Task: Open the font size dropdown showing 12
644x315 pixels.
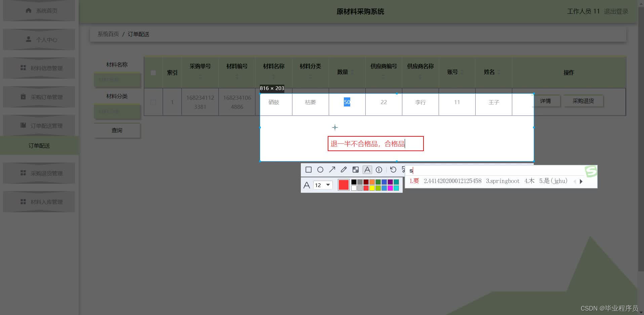Action: pyautogui.click(x=323, y=185)
